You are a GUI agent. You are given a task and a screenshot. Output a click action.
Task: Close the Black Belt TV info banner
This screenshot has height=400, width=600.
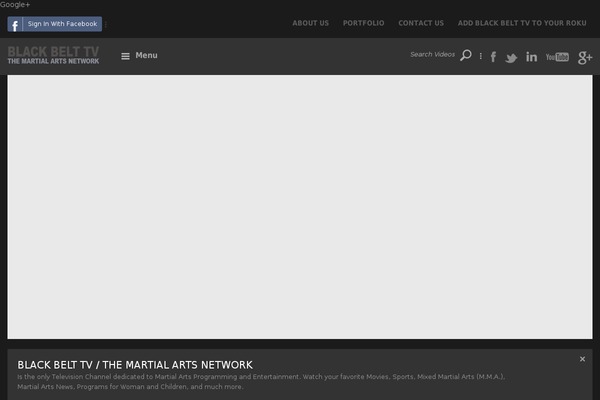(582, 359)
